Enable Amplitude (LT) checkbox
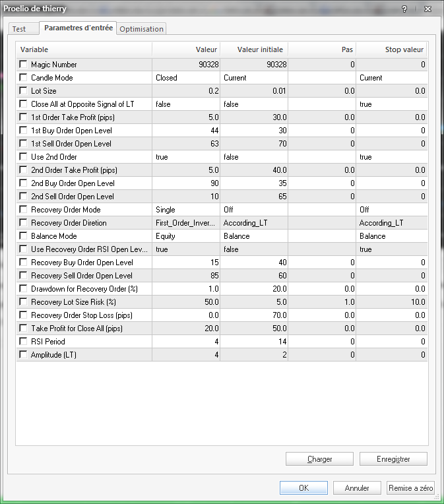444x504 pixels. pos(23,354)
